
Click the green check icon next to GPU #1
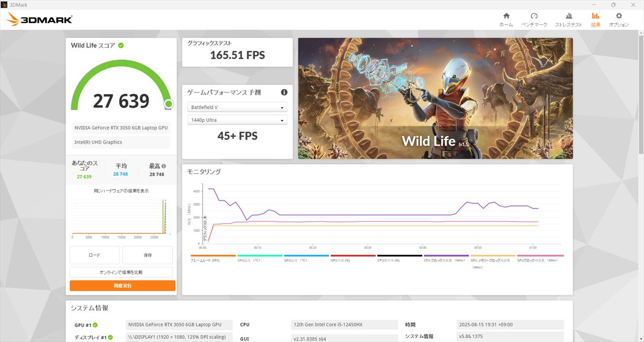(95, 325)
